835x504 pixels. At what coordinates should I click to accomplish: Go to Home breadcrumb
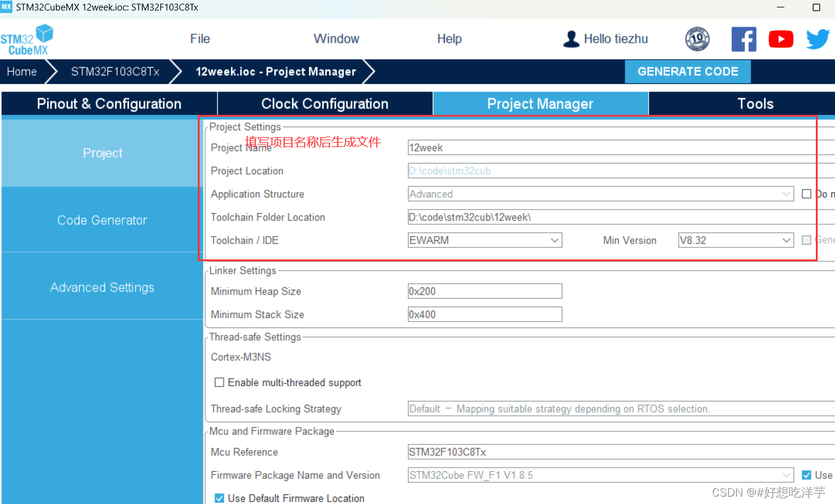click(x=22, y=72)
